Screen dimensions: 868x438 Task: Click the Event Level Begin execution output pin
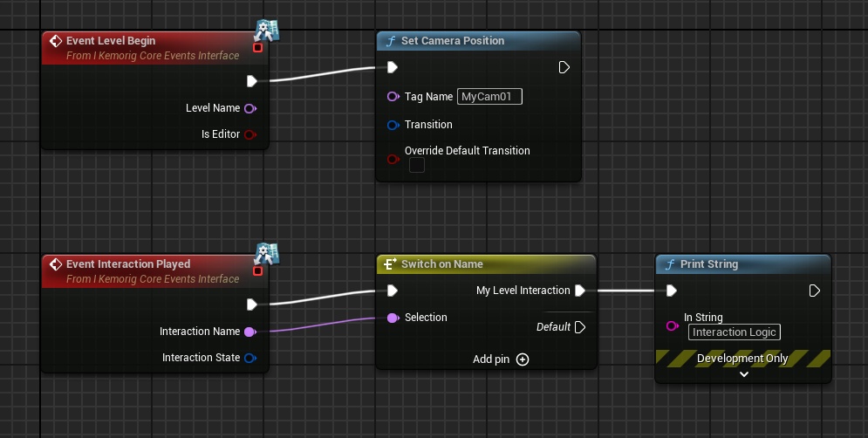(251, 81)
